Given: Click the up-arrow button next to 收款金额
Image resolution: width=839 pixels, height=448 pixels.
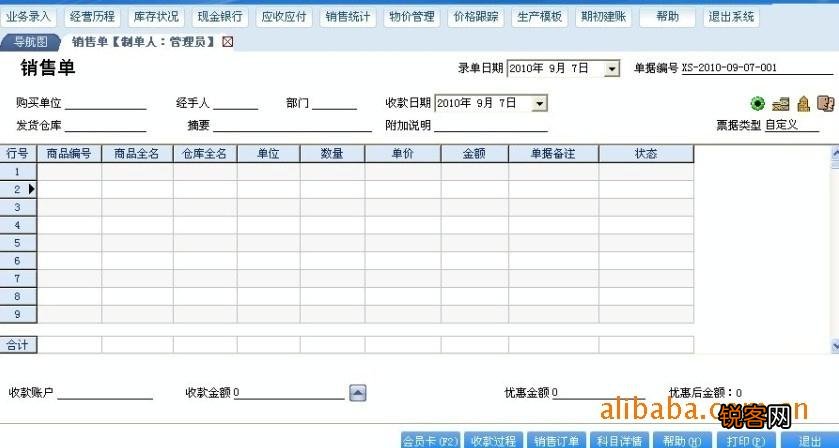Looking at the screenshot, I should click(357, 393).
